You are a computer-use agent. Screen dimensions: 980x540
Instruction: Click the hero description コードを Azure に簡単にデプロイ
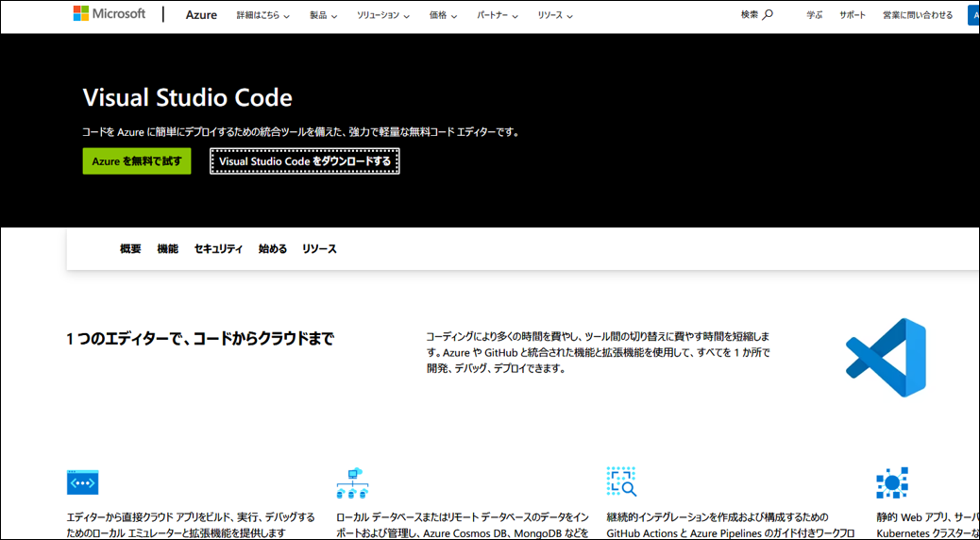[x=301, y=132]
